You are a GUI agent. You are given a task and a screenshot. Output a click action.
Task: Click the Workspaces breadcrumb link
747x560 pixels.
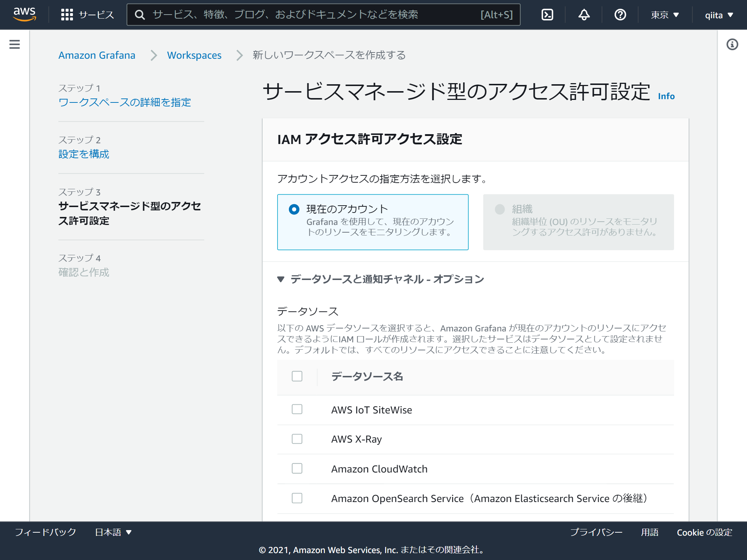click(x=194, y=55)
